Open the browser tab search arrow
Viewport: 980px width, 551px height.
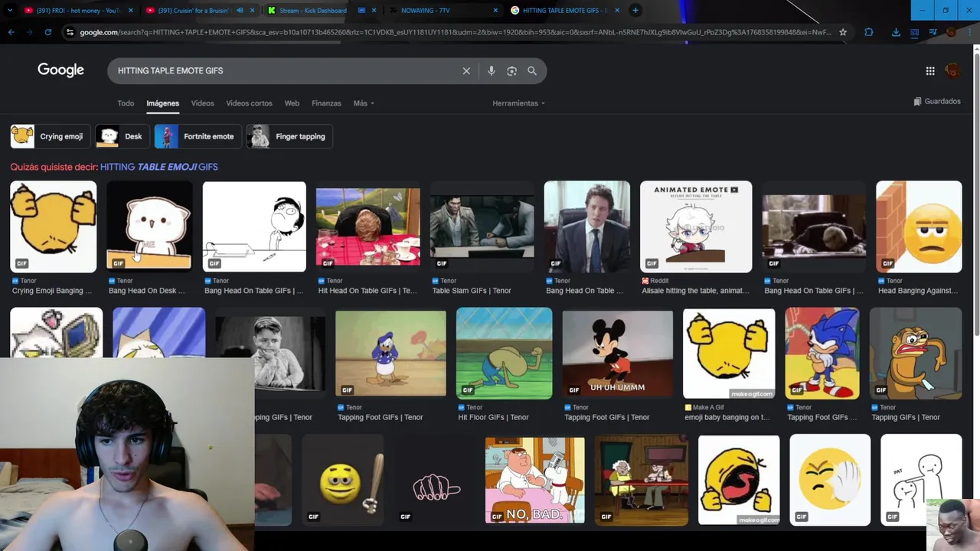point(10,10)
